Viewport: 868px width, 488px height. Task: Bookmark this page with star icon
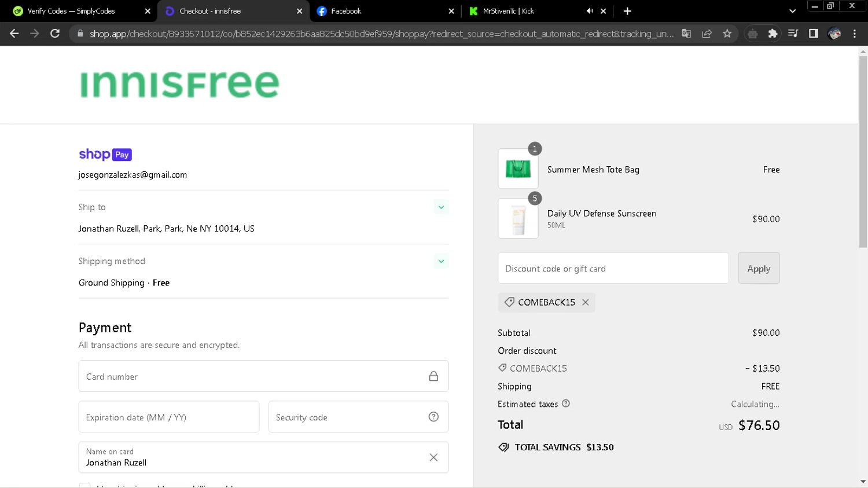pyautogui.click(x=727, y=34)
